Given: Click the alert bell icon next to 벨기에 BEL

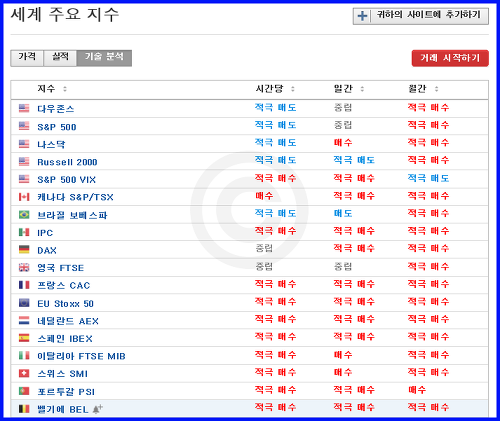Looking at the screenshot, I should [x=97, y=409].
